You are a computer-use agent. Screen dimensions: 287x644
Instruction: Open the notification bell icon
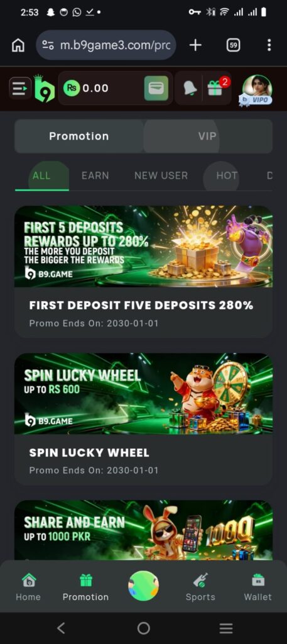(190, 88)
